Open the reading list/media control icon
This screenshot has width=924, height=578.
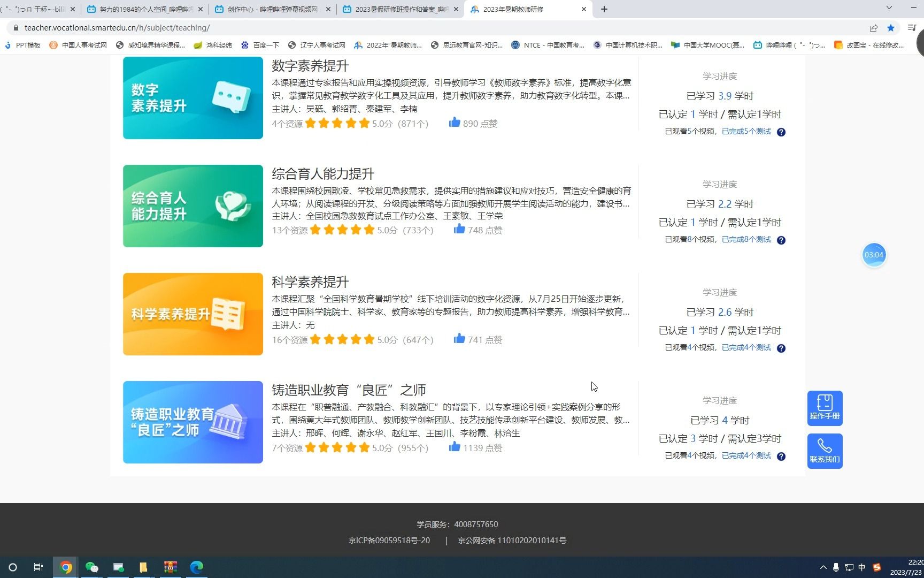point(912,28)
